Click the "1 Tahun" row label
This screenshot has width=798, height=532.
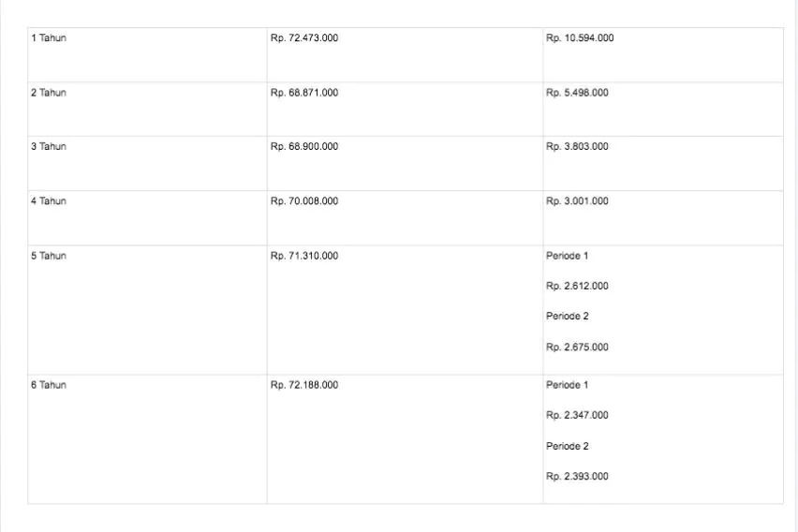pyautogui.click(x=48, y=38)
